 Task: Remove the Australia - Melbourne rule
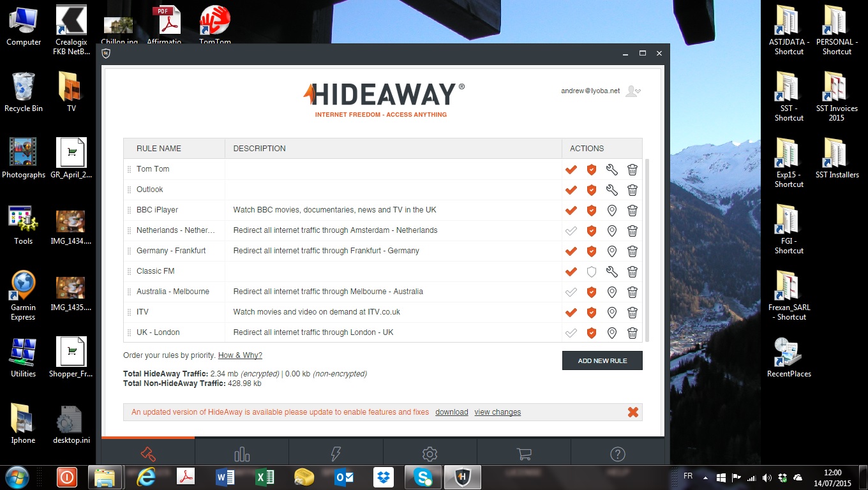click(632, 292)
